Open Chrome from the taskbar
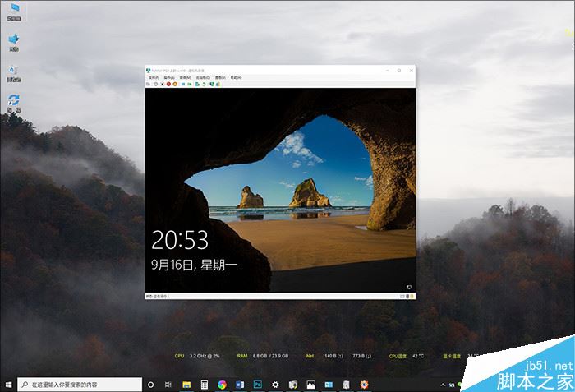Screen dimensions: 575x392 pyautogui.click(x=222, y=384)
